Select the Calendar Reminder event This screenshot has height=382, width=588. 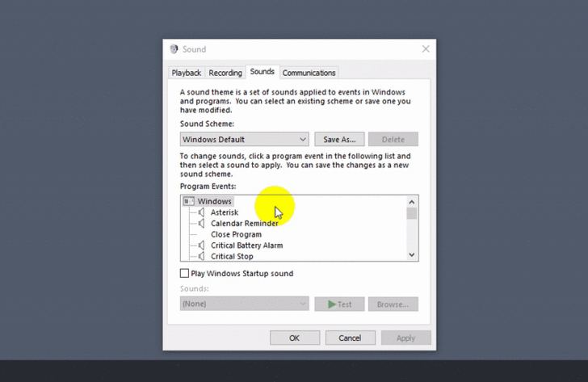tap(245, 224)
